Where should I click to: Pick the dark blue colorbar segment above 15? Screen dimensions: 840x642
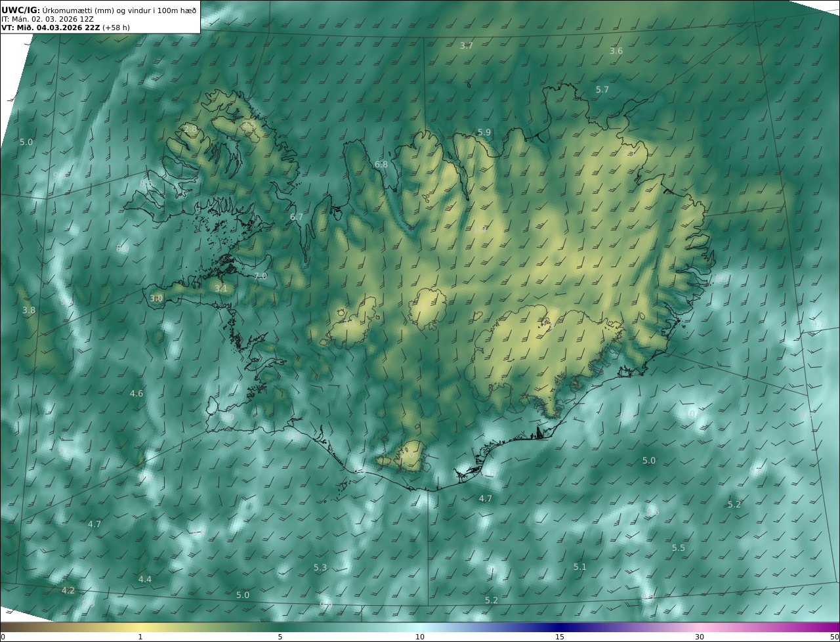[560, 627]
